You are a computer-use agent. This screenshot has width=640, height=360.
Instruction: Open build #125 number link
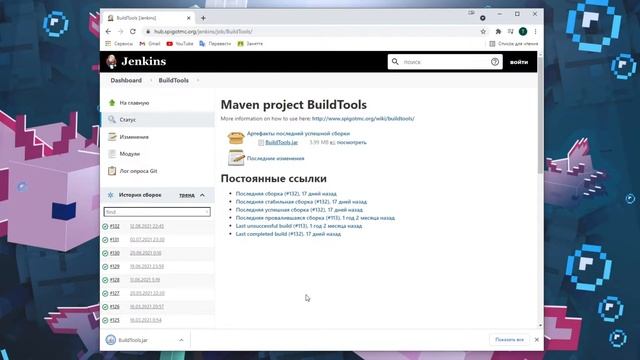click(x=115, y=320)
